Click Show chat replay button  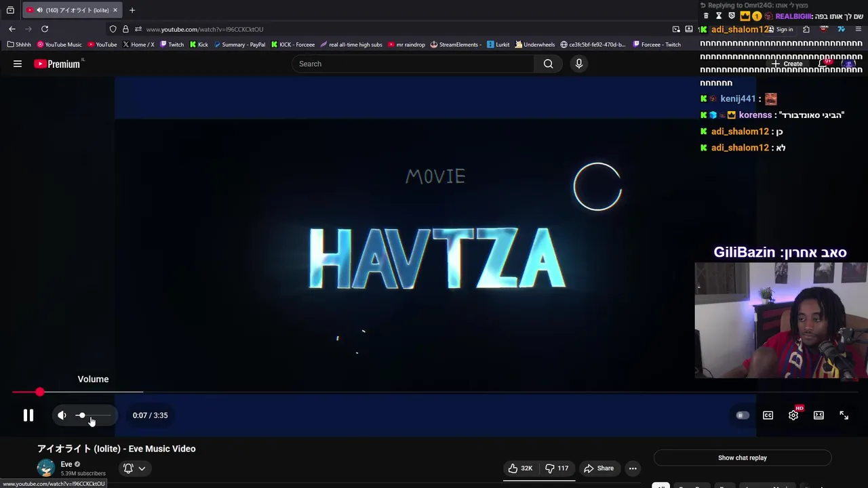click(x=743, y=457)
